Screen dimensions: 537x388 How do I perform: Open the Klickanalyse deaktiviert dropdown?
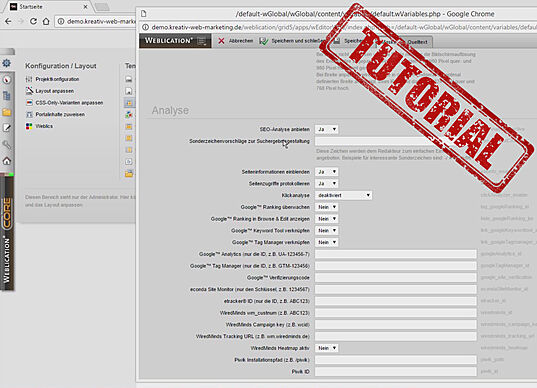pyautogui.click(x=343, y=195)
